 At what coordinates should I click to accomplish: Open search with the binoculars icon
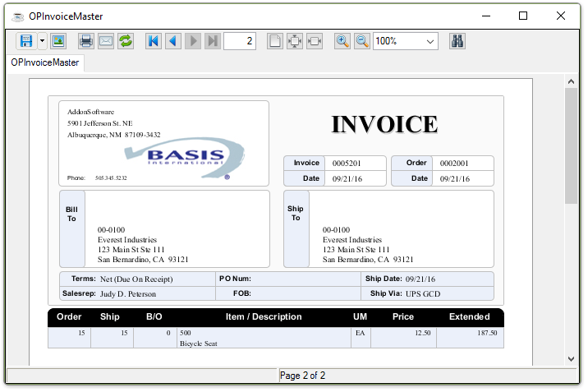tap(458, 41)
